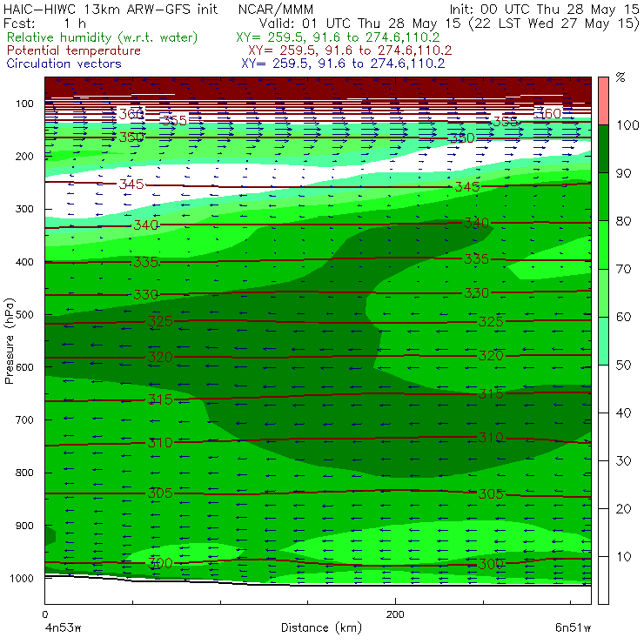Click the '20' color bar label
Image resolution: width=644 pixels, height=644 pixels.
tap(623, 509)
